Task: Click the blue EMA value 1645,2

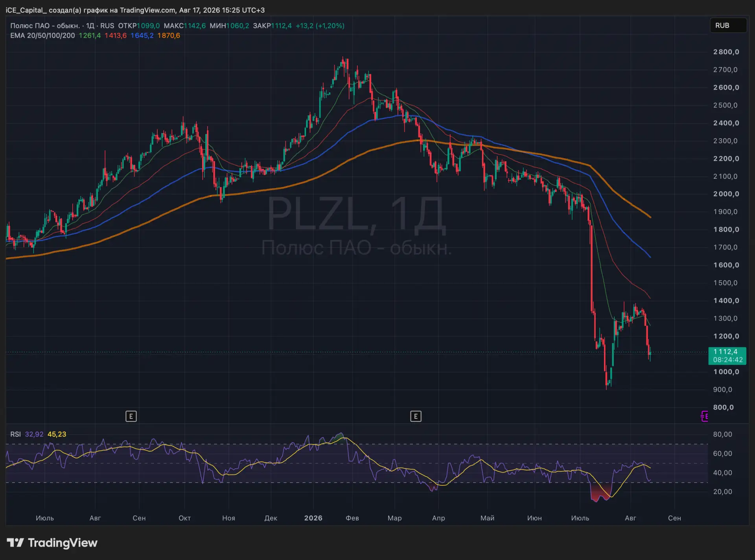Action: click(142, 35)
